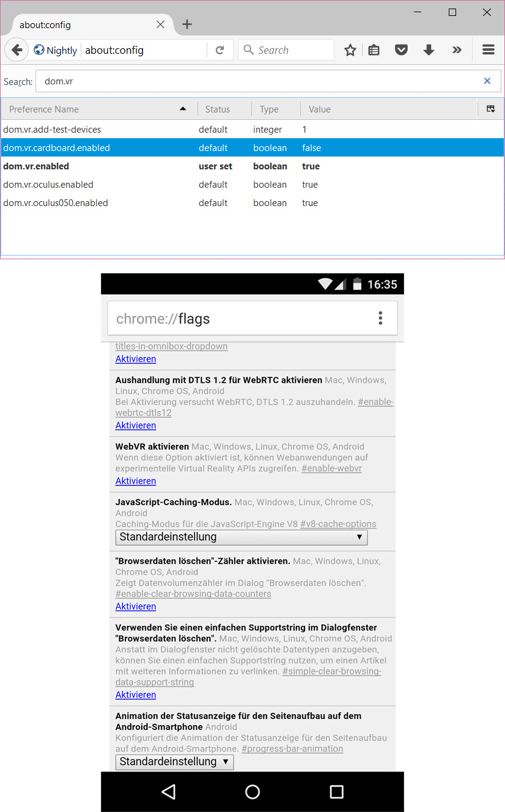Click the bookmark star icon
The height and width of the screenshot is (812, 505).
click(x=350, y=50)
